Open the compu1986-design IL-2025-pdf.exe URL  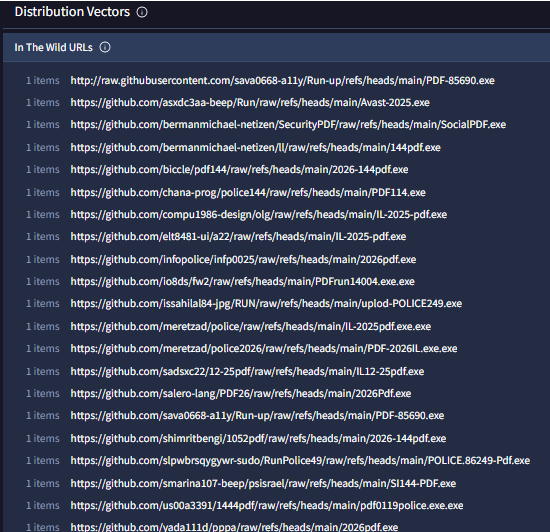coord(259,215)
